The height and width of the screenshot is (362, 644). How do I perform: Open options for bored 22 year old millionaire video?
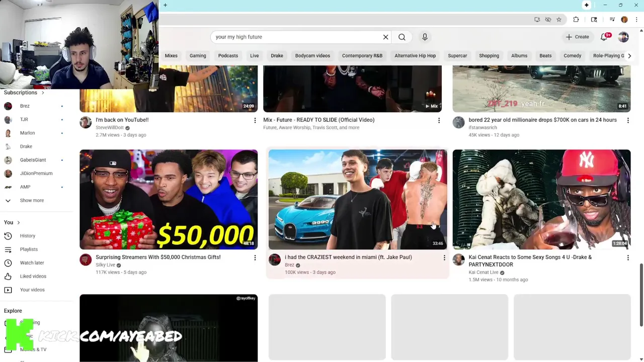click(628, 121)
